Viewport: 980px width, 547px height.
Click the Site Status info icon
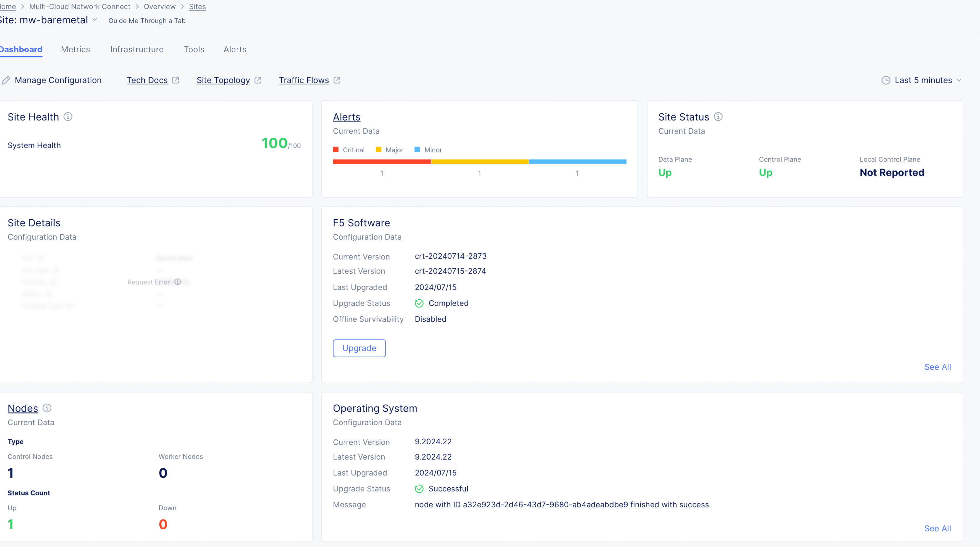[x=718, y=117]
